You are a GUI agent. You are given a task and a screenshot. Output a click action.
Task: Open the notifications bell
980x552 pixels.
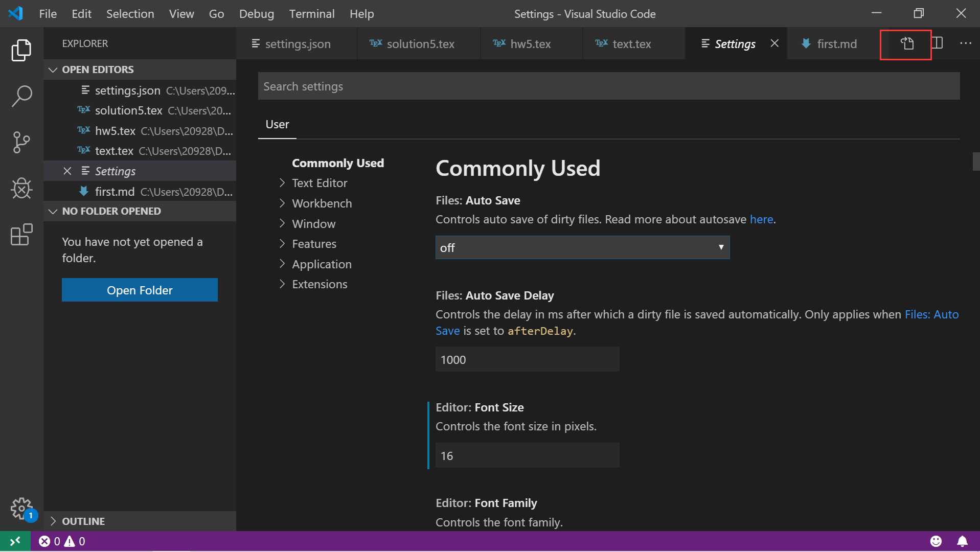click(x=962, y=541)
